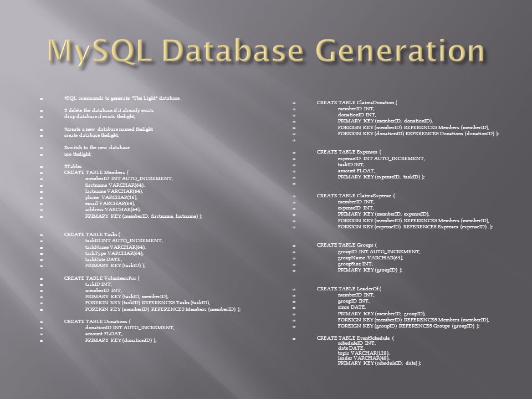Click "PRIMARY KEY (taskID, memberID)," line
Viewport: 532px width, 399px height.
127,296
